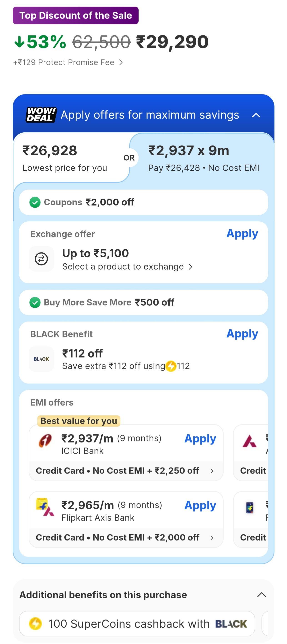
Task: Toggle the Coupons ₹2,000 off checkmark
Action: 35,202
